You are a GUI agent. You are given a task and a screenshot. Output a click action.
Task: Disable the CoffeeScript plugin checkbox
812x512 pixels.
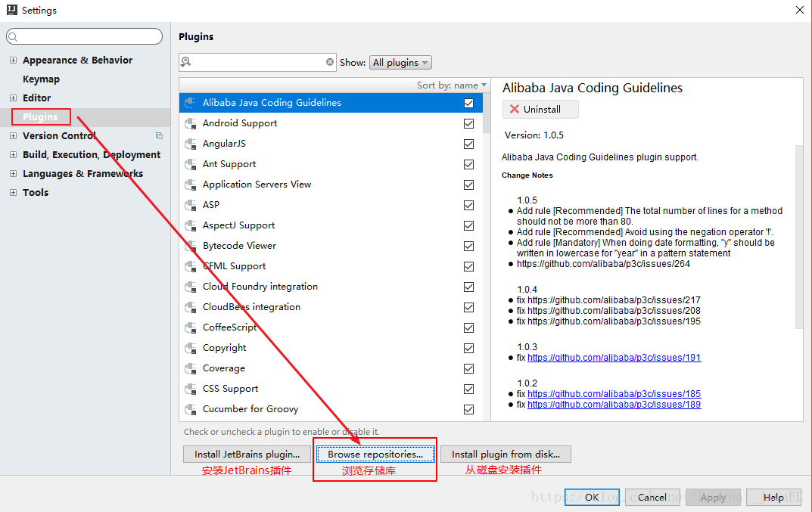[468, 327]
